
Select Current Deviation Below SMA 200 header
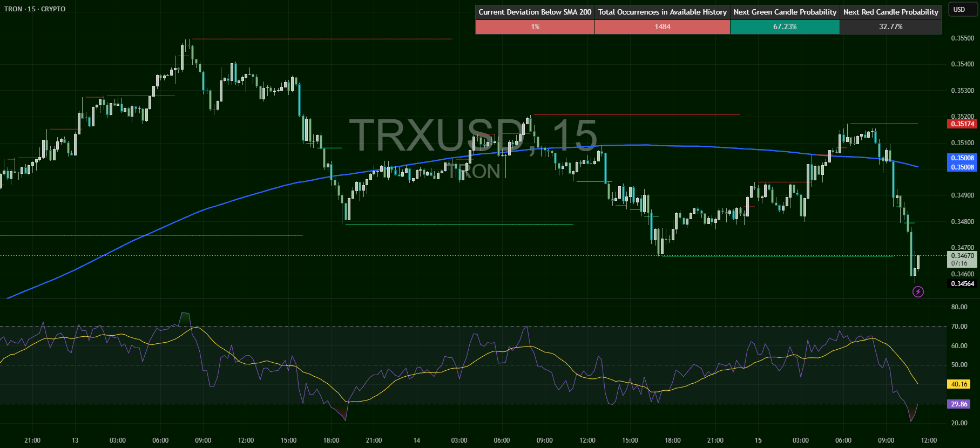tap(535, 12)
